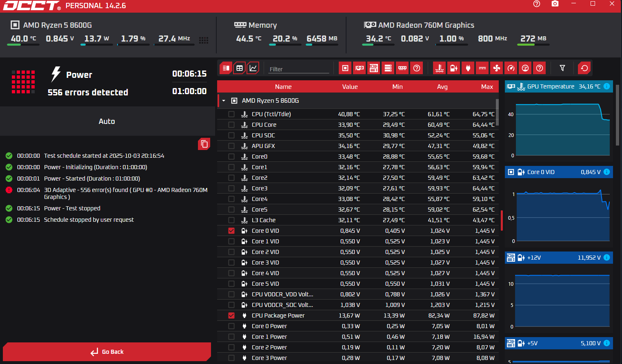Enable the CPU (Tctl/Tdie) checkbox
The height and width of the screenshot is (364, 622).
click(231, 114)
